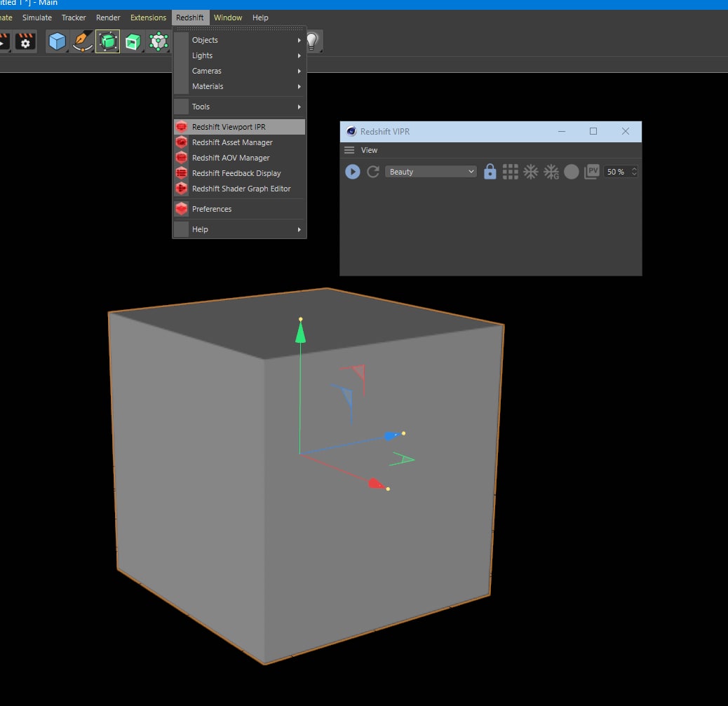The width and height of the screenshot is (728, 706).
Task: Send VIPR snapshot to Picture Viewer icon
Action: point(592,172)
